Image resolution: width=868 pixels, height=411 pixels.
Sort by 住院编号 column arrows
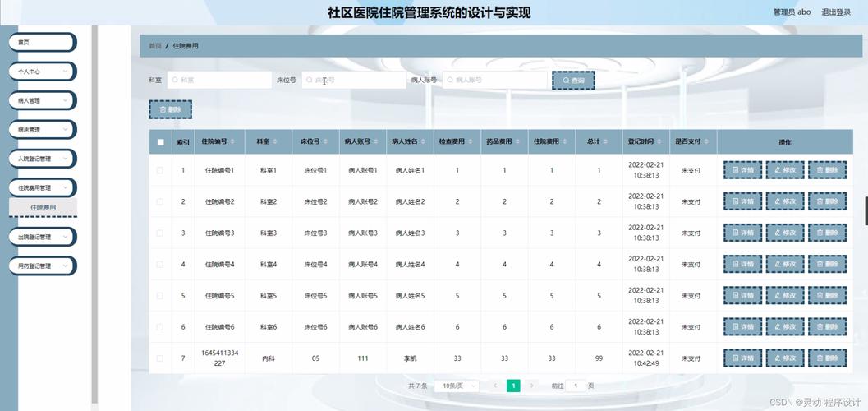pos(232,142)
